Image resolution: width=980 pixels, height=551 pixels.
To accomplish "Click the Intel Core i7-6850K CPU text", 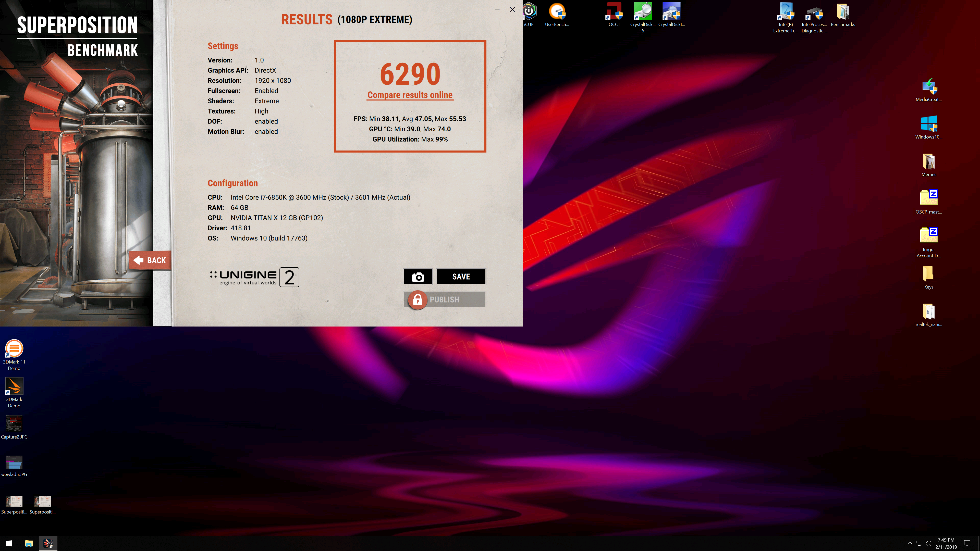I will (x=320, y=197).
